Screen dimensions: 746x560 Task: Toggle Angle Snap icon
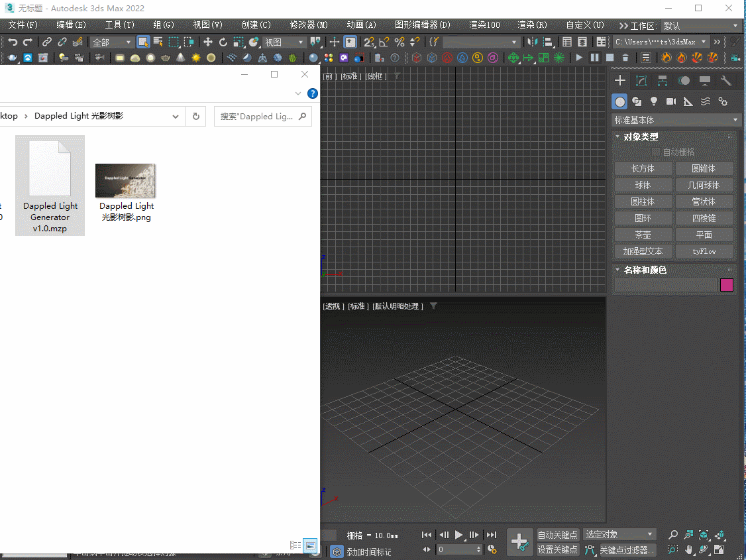click(384, 42)
